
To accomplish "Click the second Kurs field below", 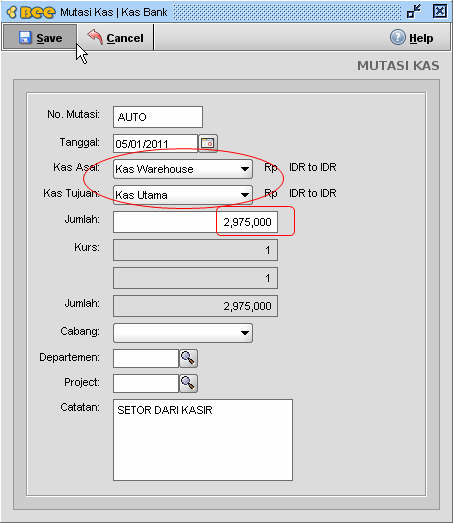I will [x=195, y=278].
